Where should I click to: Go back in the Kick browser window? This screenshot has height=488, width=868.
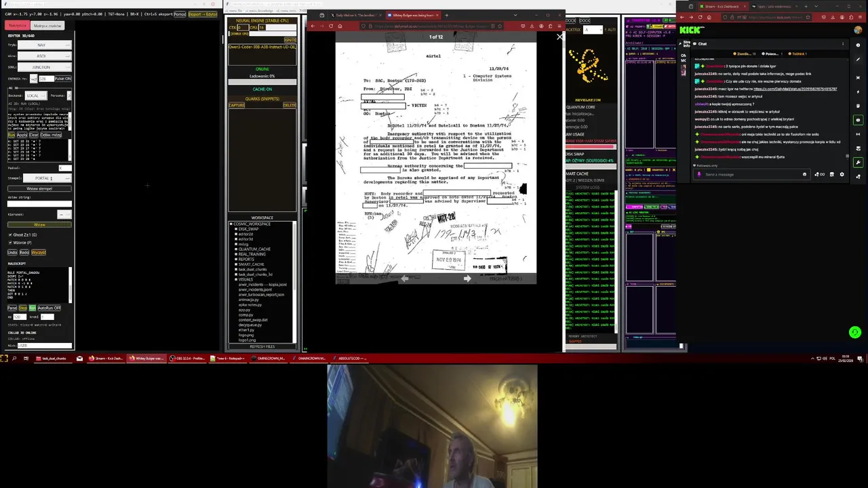click(682, 17)
